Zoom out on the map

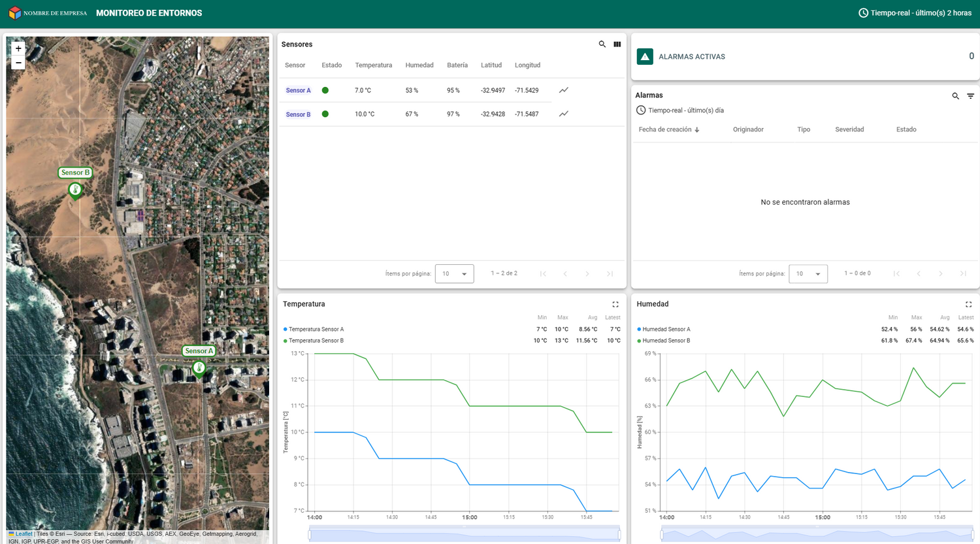[x=18, y=63]
